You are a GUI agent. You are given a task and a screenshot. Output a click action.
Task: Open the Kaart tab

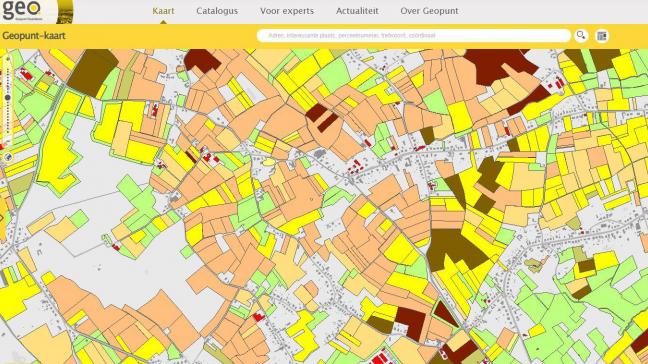pos(163,11)
